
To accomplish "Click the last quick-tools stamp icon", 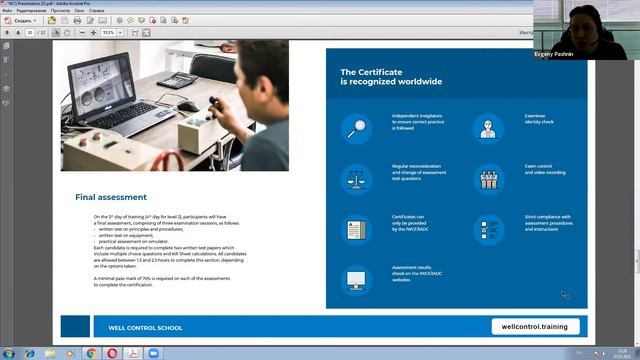I will tap(185, 20).
